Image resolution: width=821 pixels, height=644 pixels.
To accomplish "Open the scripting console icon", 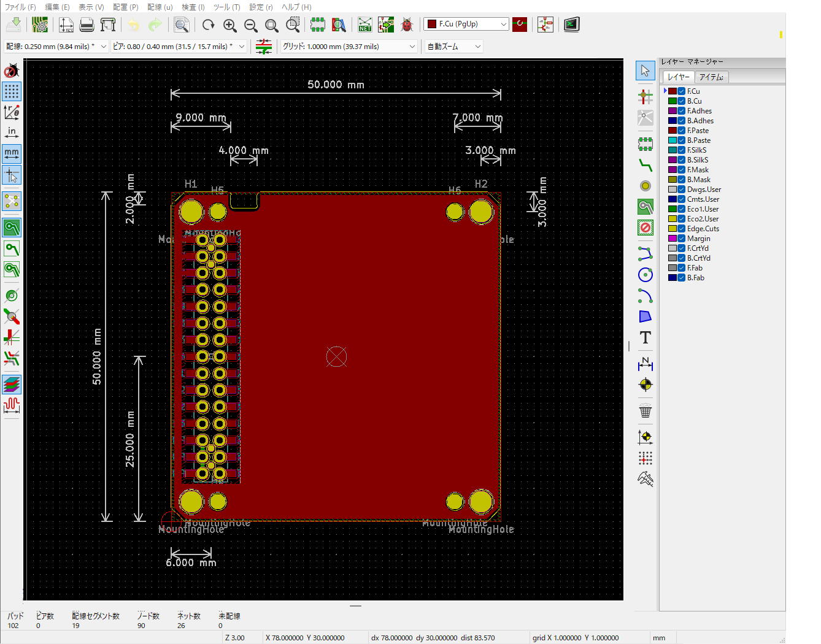I will pyautogui.click(x=572, y=25).
